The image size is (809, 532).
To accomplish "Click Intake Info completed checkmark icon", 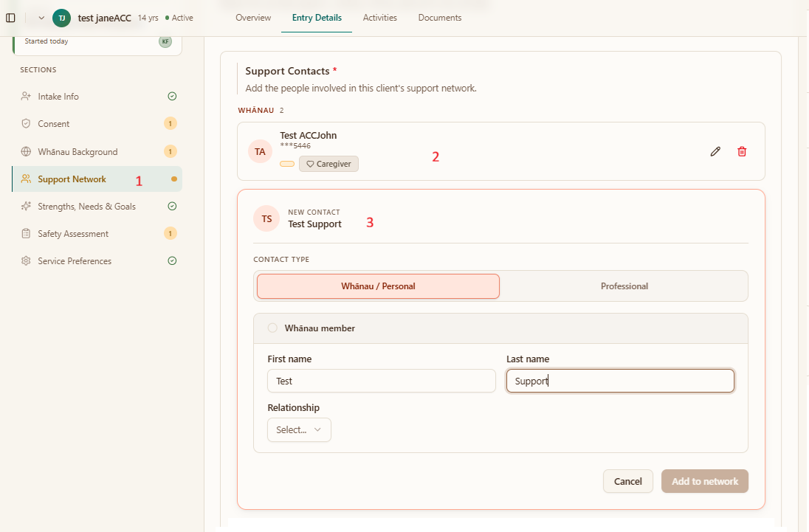I will coord(172,97).
